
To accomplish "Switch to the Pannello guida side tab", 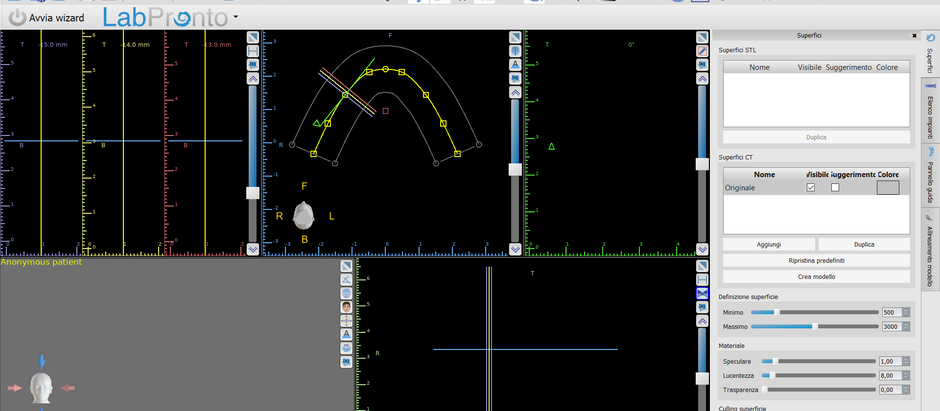I will [929, 176].
